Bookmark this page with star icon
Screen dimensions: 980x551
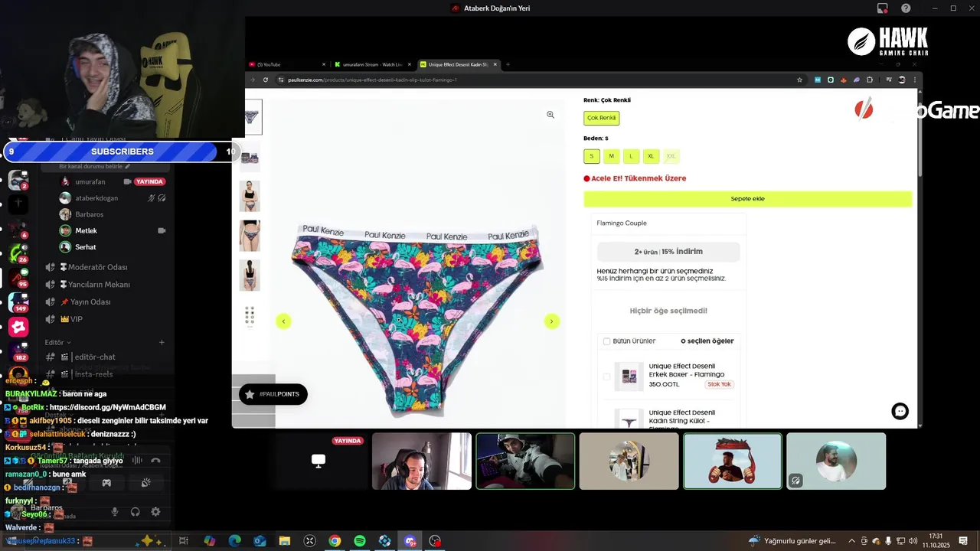point(800,80)
